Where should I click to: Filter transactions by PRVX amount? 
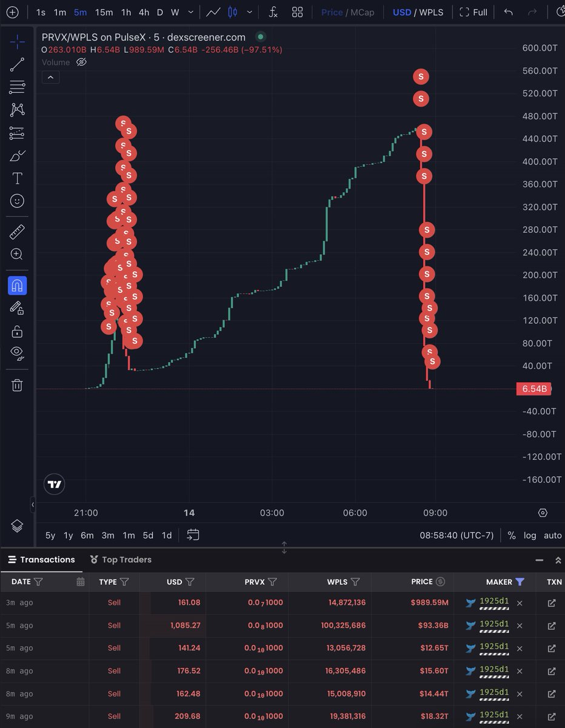point(272,582)
